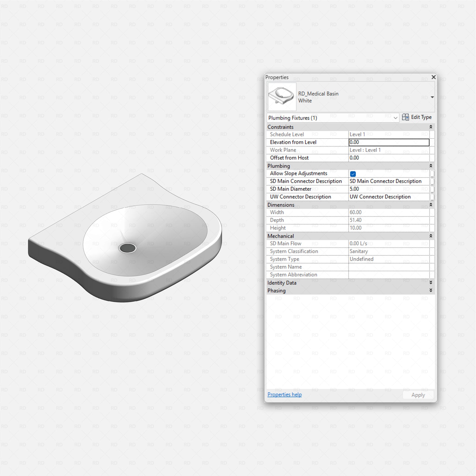
Task: Click the SD Main Connector Description value
Action: coord(388,181)
